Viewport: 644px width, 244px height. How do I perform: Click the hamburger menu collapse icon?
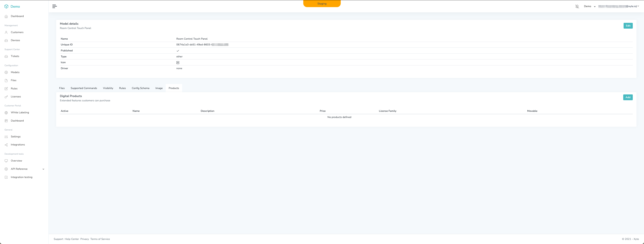pos(54,6)
